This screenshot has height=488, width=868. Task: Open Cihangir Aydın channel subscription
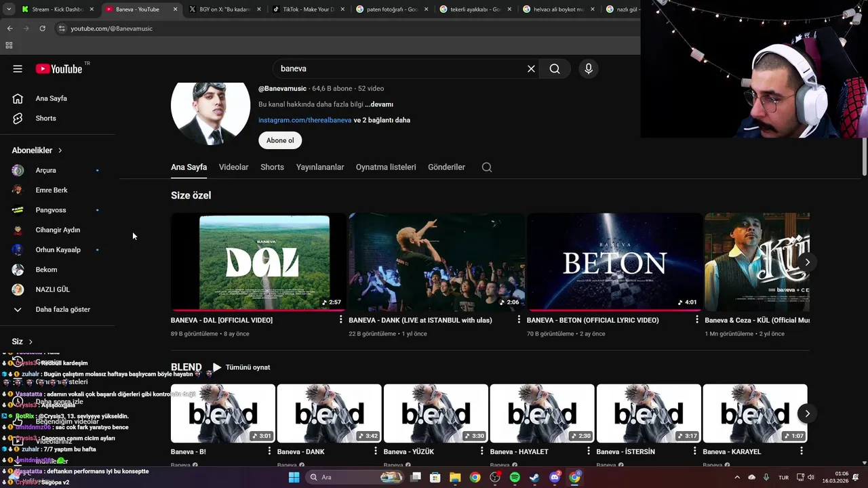point(58,230)
